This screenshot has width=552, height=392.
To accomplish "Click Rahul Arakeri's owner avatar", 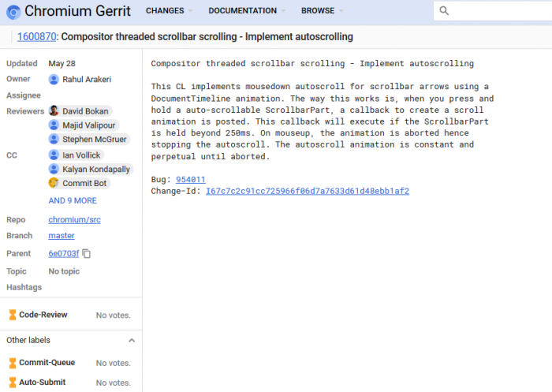I will [x=54, y=79].
